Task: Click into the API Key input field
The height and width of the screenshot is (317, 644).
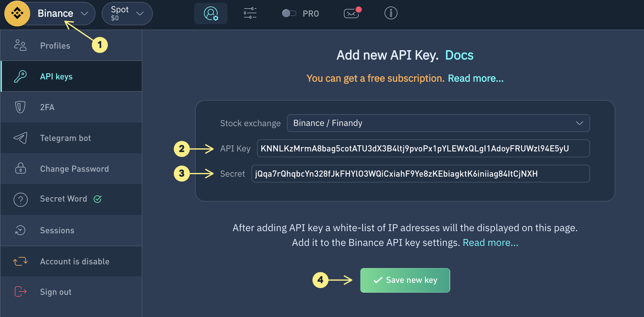Action: tap(423, 149)
